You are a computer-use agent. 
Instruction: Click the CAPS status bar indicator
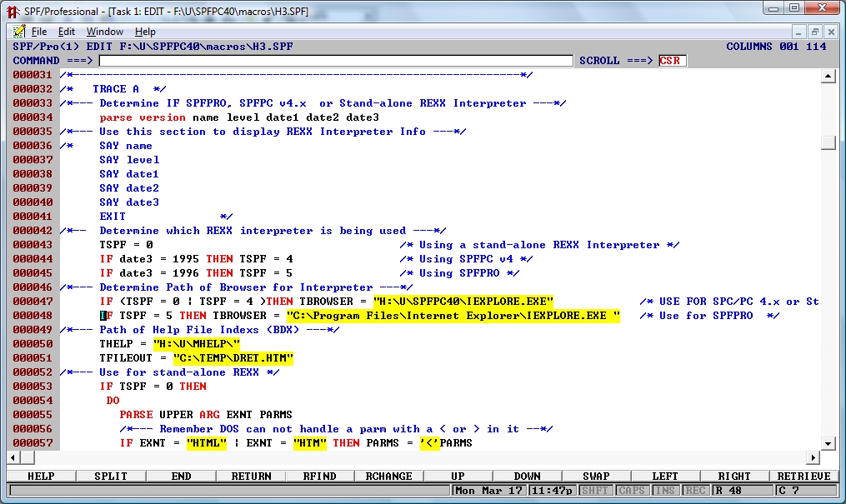[x=631, y=491]
